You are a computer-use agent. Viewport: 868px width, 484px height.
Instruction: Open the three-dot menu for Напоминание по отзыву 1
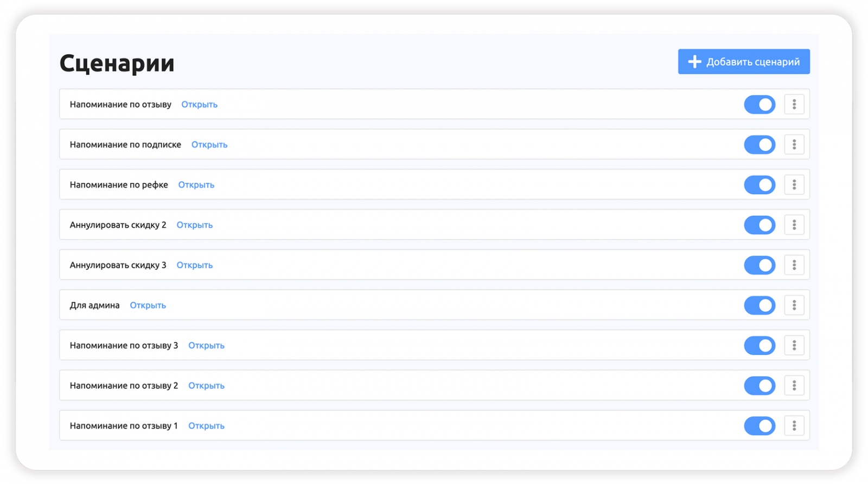click(794, 425)
